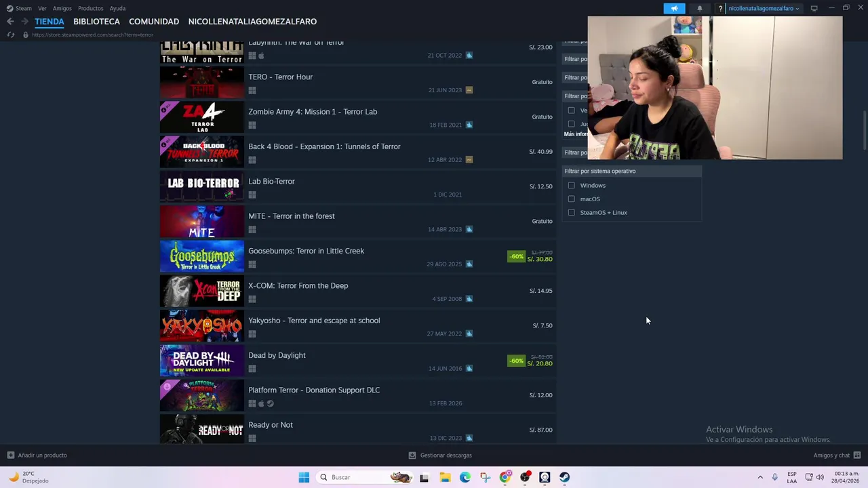Click Windows platform icon on Lab Bio-Terror row
This screenshot has height=488, width=868.
(252, 195)
